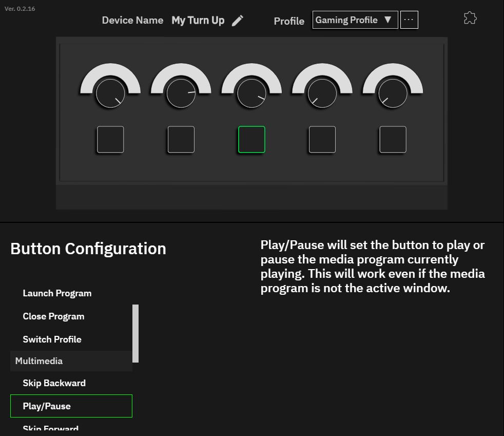The width and height of the screenshot is (504, 436).
Task: Select the second square device button
Action: click(181, 140)
